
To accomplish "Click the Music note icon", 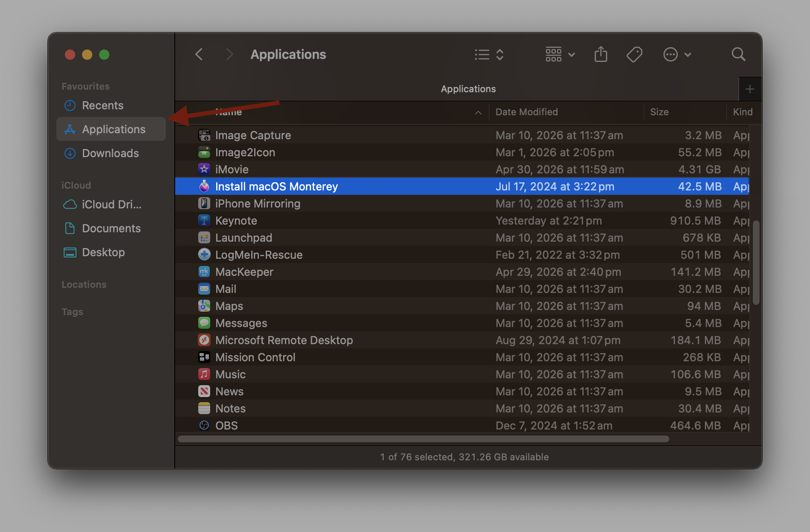I will pyautogui.click(x=204, y=374).
